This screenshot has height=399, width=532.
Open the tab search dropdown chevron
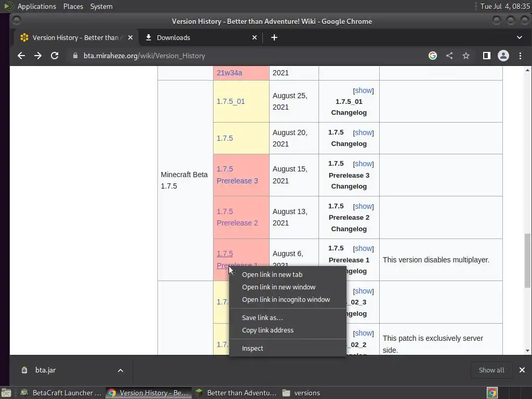coord(520,37)
